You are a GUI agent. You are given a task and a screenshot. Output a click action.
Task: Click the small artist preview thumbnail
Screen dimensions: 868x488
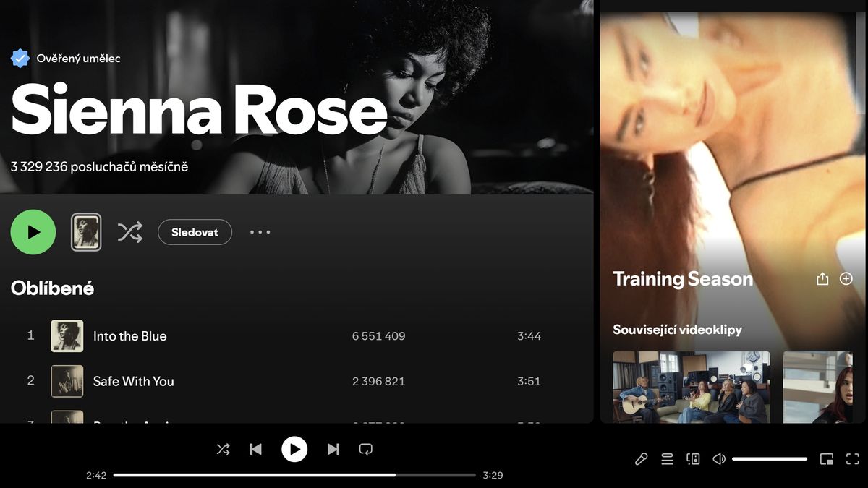coord(86,232)
